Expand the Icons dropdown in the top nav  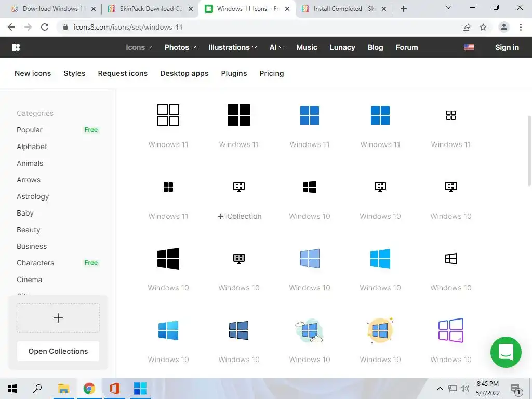[x=139, y=47]
